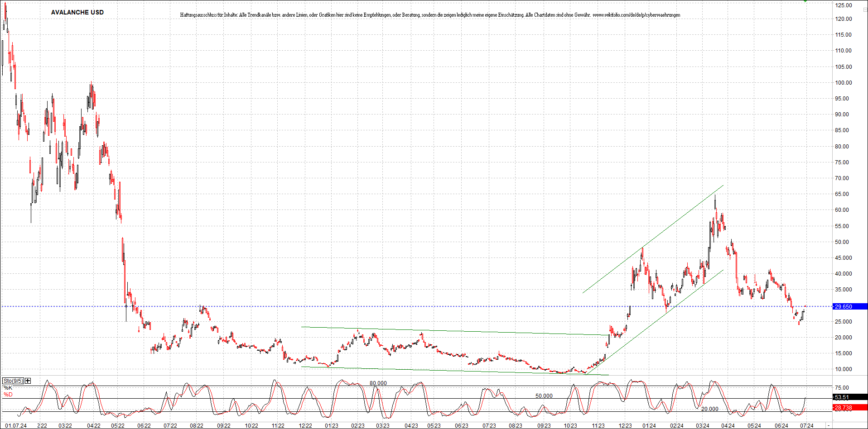Click the 05 23 date axis marker
The image size is (868, 429).
pyautogui.click(x=434, y=426)
